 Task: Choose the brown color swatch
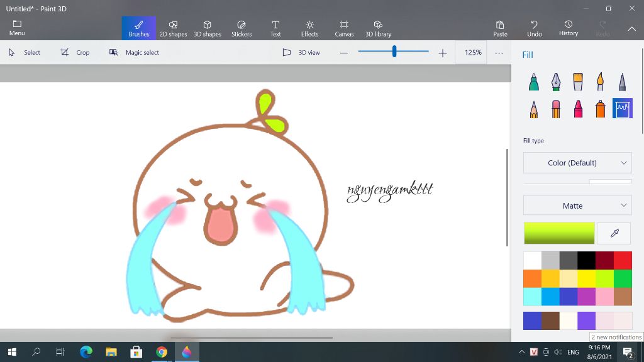(623, 297)
